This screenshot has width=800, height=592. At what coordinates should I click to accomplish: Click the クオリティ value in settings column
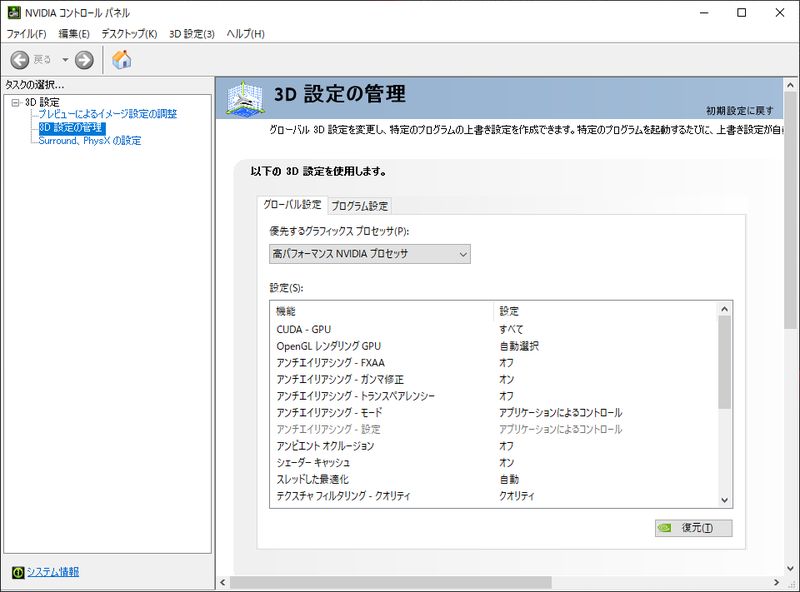[517, 496]
